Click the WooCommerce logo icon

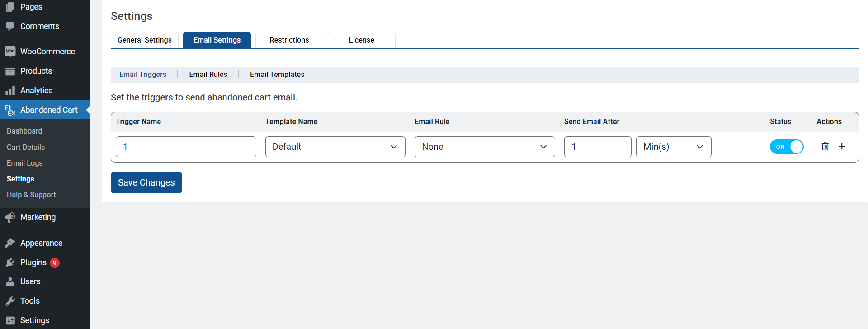click(10, 52)
